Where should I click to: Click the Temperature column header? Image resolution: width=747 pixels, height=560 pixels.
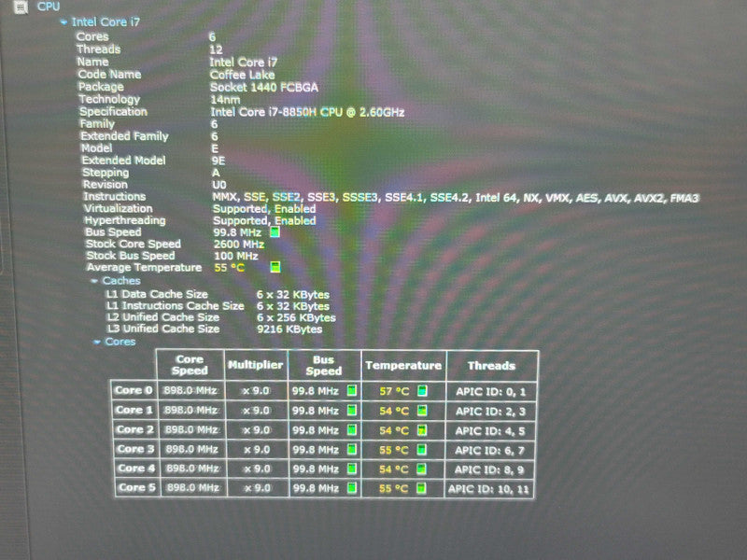click(403, 365)
